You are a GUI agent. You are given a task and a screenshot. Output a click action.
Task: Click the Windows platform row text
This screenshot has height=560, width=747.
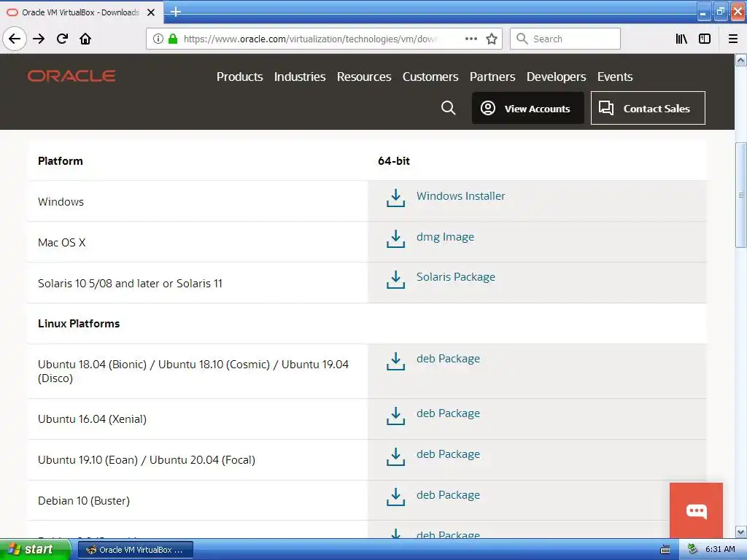point(61,201)
